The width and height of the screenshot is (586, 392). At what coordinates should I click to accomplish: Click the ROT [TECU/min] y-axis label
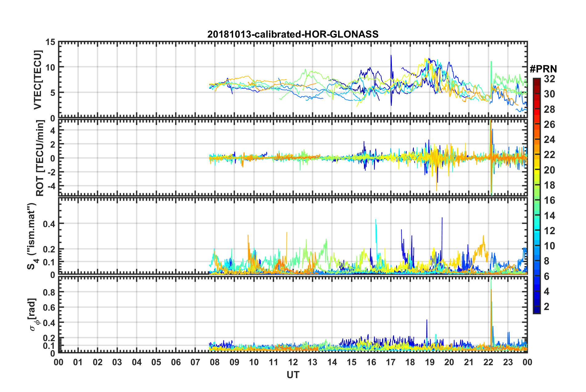(x=40, y=158)
